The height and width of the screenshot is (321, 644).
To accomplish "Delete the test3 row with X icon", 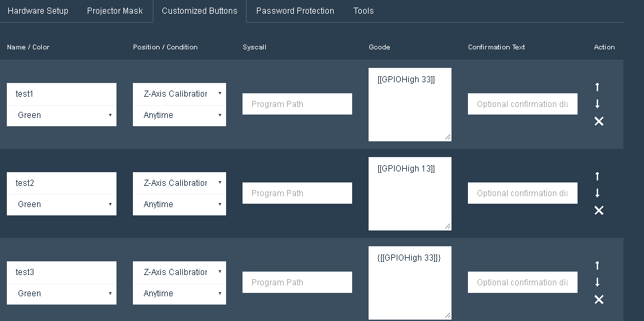I will pos(599,300).
